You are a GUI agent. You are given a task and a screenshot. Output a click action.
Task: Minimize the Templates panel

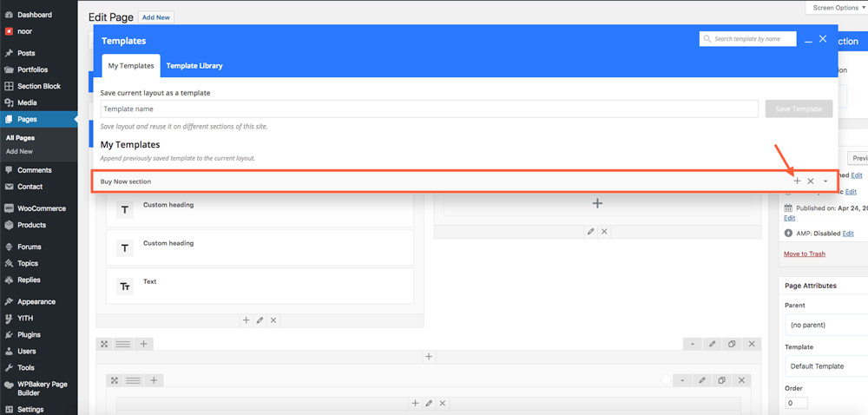click(x=808, y=40)
